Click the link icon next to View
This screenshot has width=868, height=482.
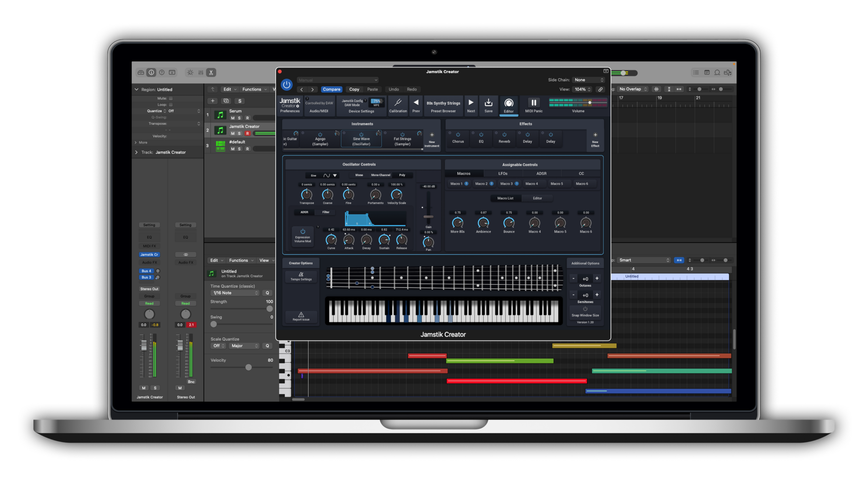pyautogui.click(x=600, y=89)
